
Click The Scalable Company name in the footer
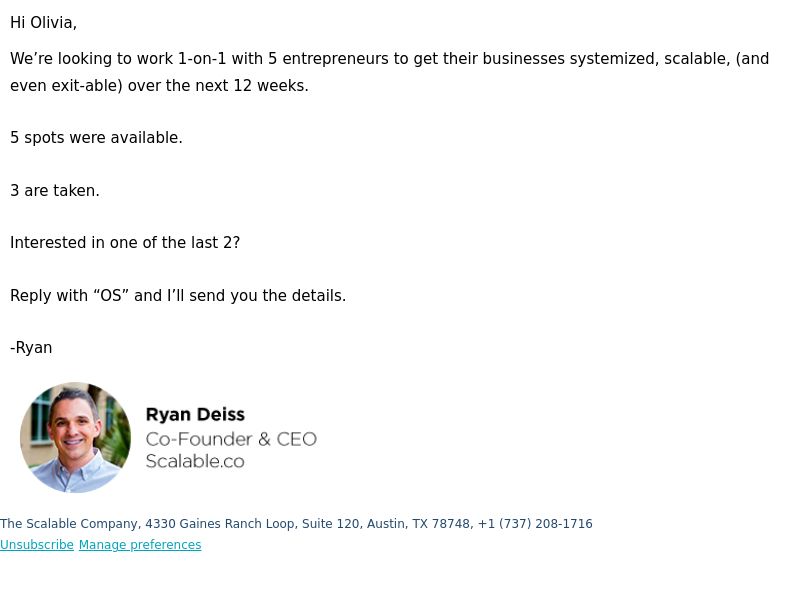[68, 524]
